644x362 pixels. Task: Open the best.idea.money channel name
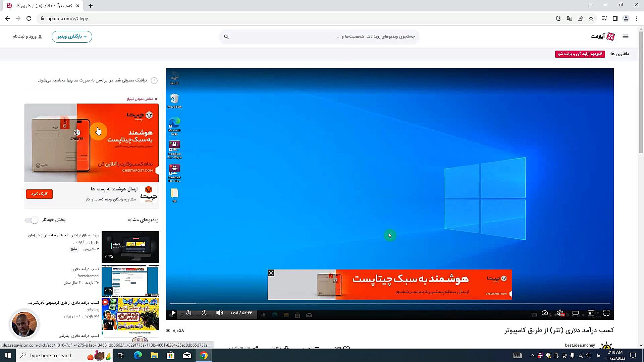580,345
